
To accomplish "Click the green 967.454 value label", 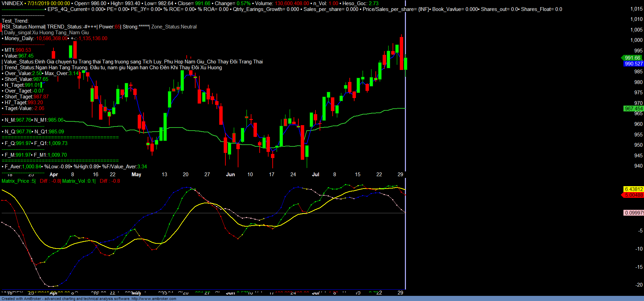I will [633, 109].
